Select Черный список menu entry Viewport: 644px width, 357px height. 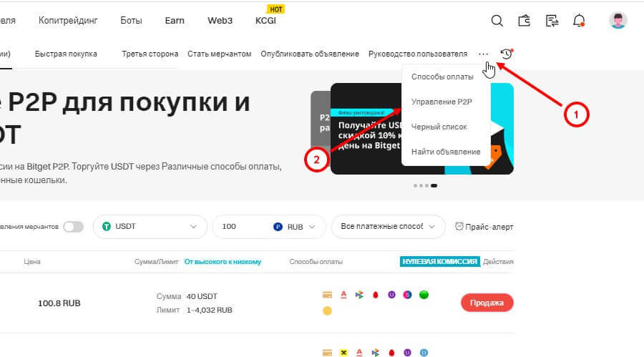click(x=439, y=127)
